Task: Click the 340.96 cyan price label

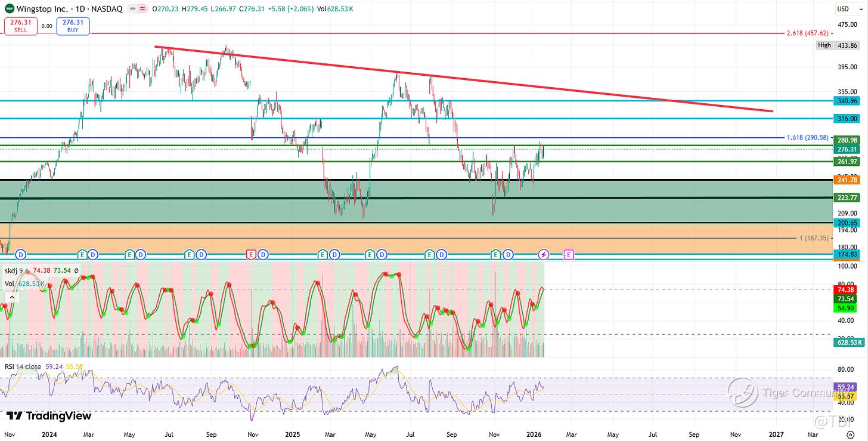Action: coord(847,101)
